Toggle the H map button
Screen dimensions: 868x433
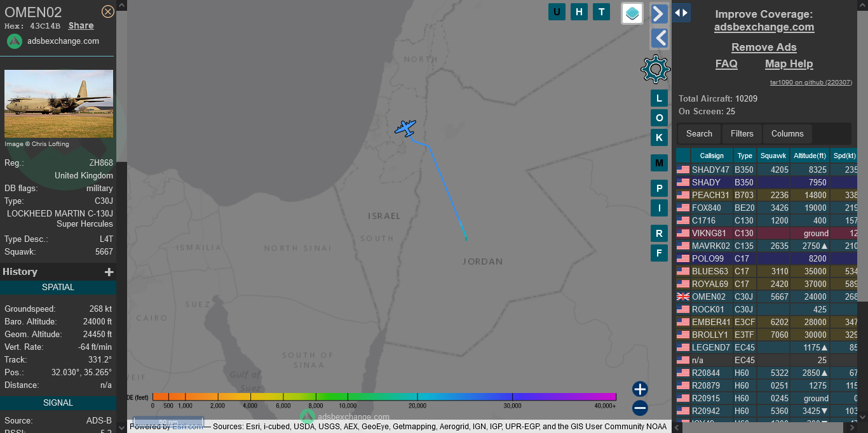point(579,11)
